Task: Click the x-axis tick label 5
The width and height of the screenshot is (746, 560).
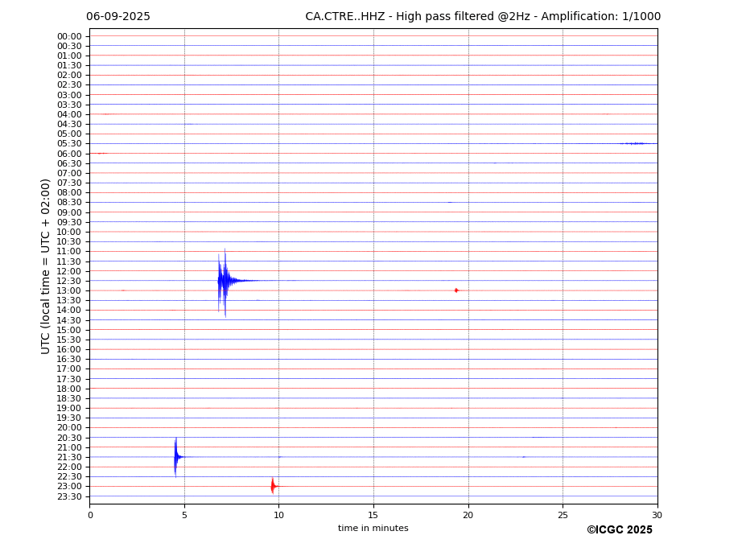Action: 184,515
